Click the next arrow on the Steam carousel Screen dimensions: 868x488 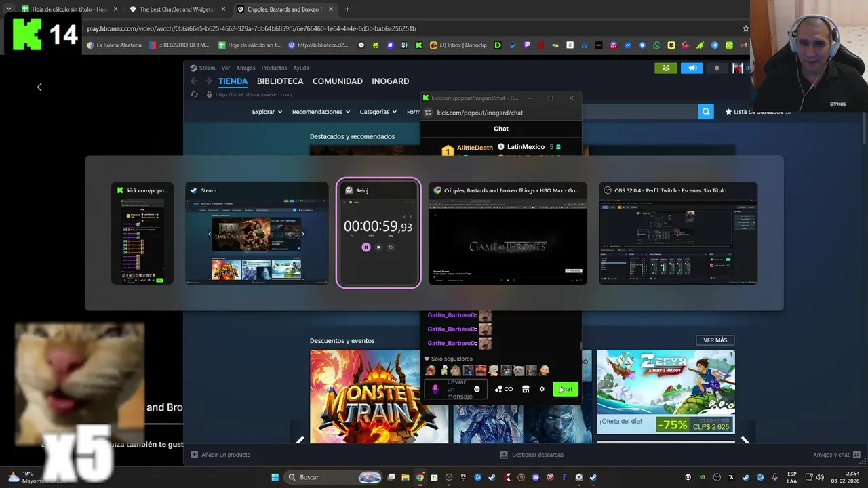click(745, 440)
